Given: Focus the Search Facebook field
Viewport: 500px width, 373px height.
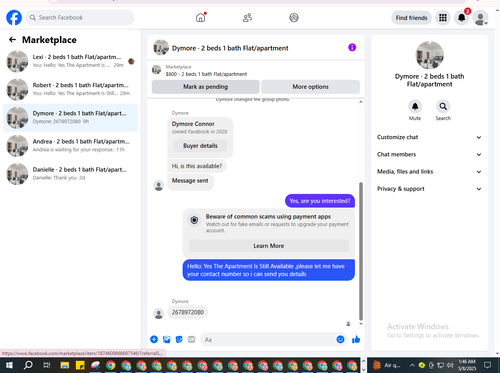Looking at the screenshot, I should [x=80, y=18].
